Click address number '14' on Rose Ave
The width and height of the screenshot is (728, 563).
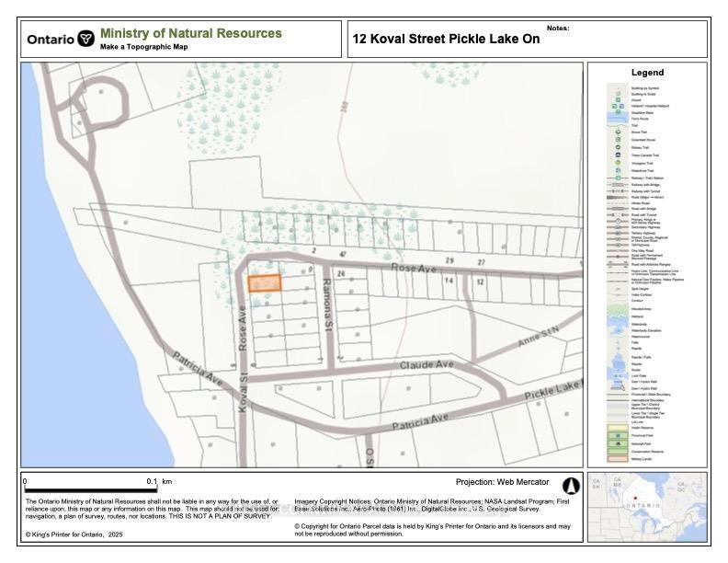(449, 281)
